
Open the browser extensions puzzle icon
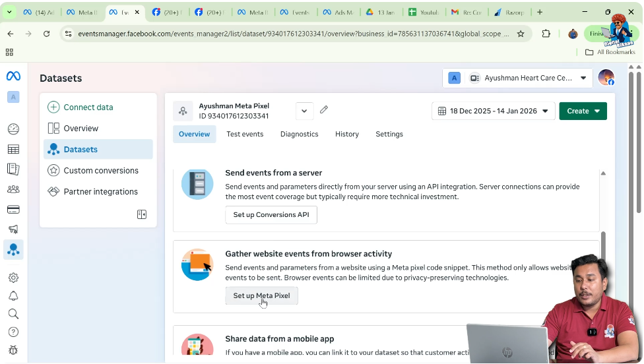(546, 34)
